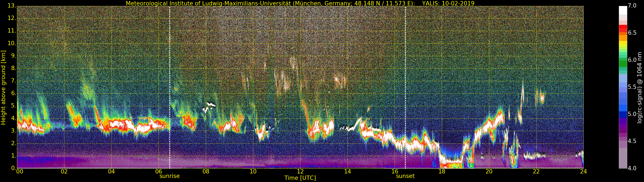Click the white dotted sunrise line in the plot
The image size is (644, 182).
coord(170,87)
